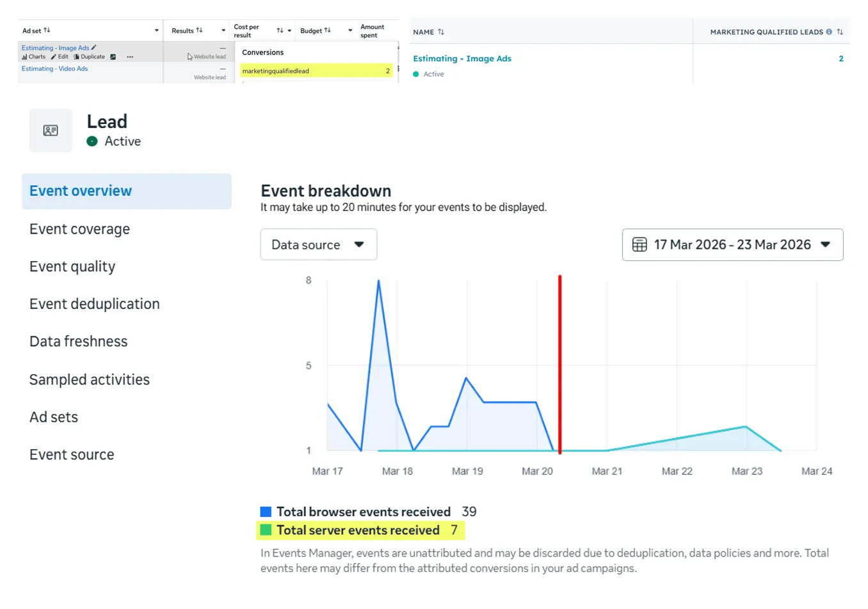Sort Marketing Qualified Leads column arrows
Image resolution: width=868 pixels, height=609 pixels.
(839, 31)
